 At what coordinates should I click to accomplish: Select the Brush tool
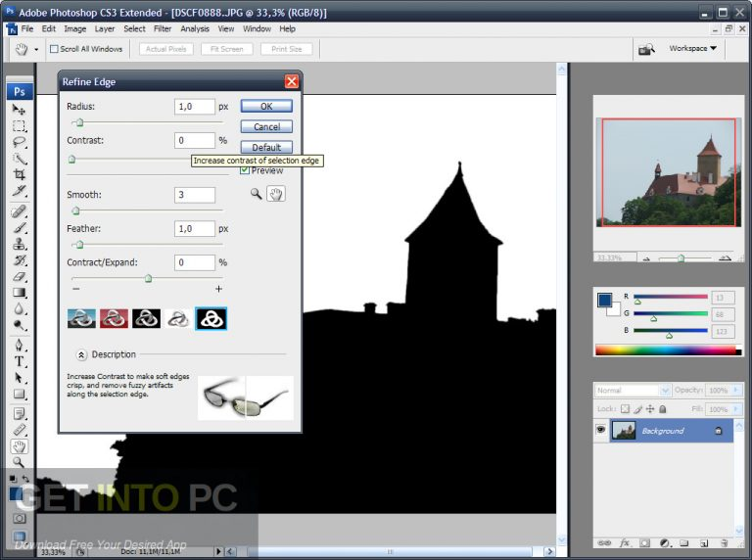pos(19,228)
